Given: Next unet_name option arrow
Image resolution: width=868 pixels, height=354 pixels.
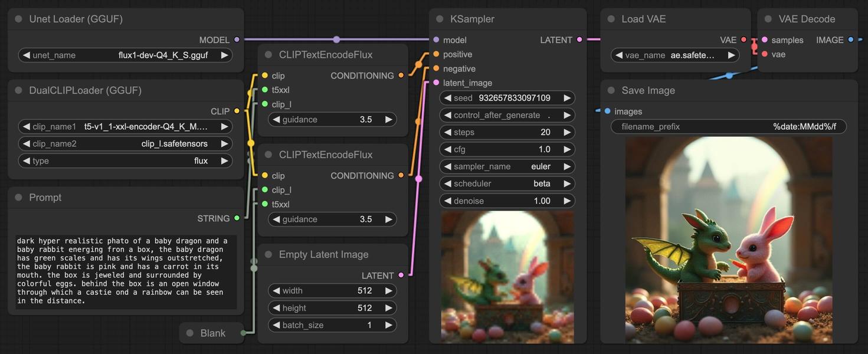Looking at the screenshot, I should (x=224, y=55).
